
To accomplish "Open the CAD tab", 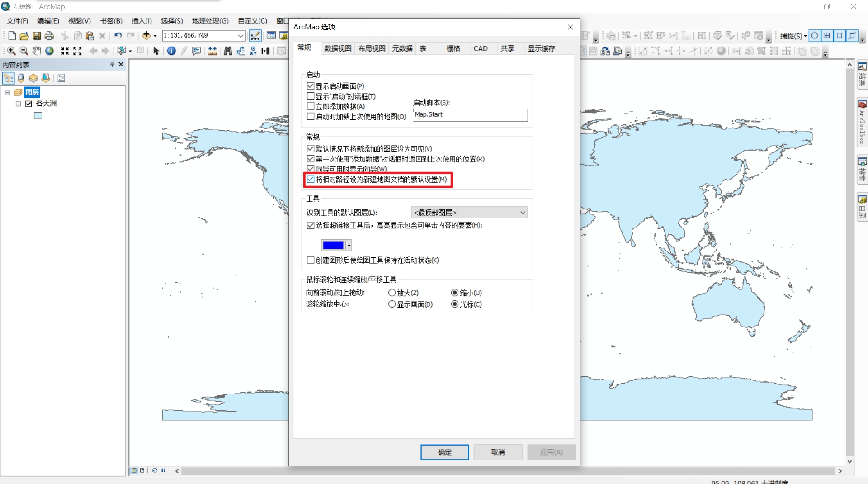I will 481,48.
